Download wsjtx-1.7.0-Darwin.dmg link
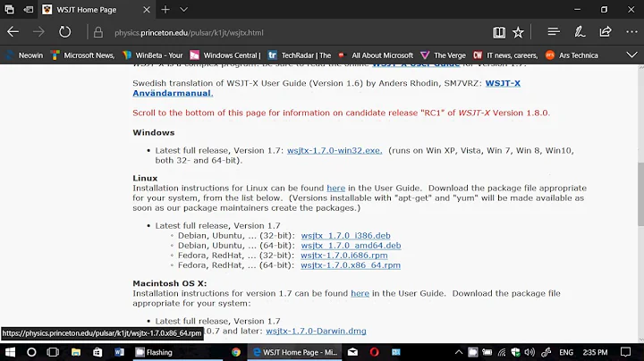 (x=316, y=331)
